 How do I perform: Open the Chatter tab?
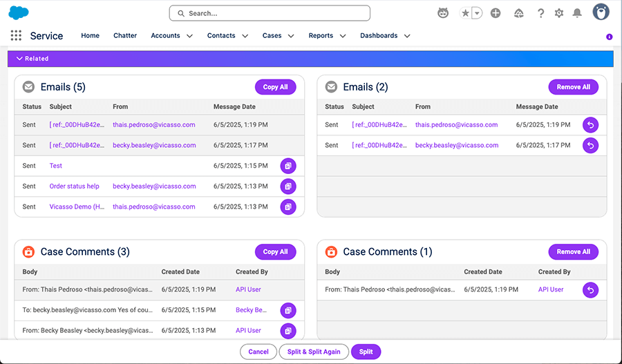tap(125, 36)
